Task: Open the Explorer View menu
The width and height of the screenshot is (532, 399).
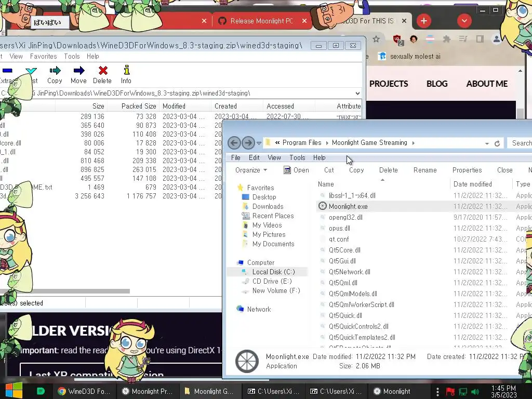Action: [274, 157]
